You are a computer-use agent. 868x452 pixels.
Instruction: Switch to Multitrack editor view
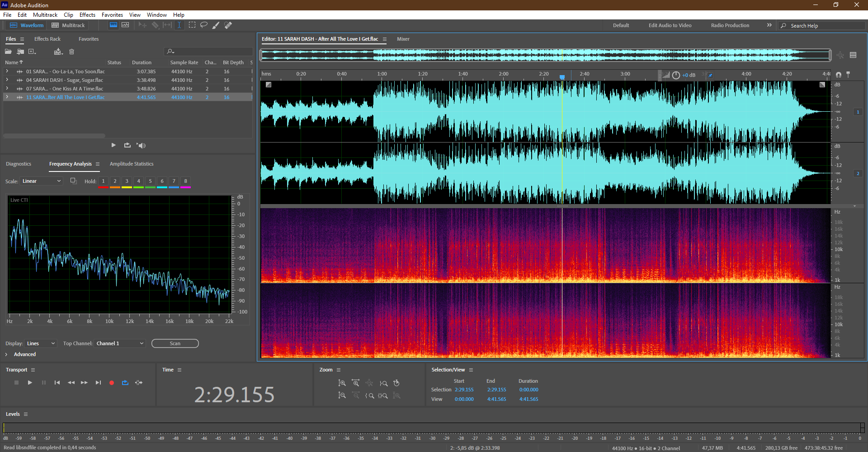[68, 25]
